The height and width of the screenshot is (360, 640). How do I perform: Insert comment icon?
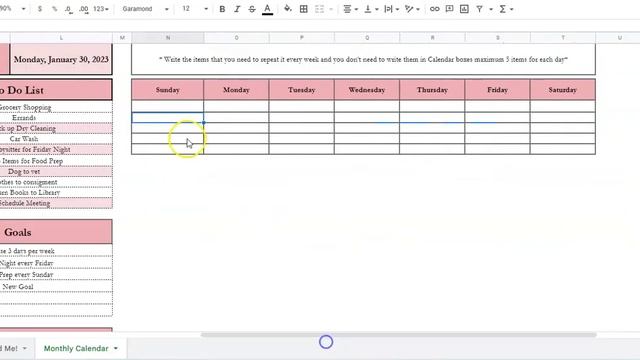click(449, 9)
